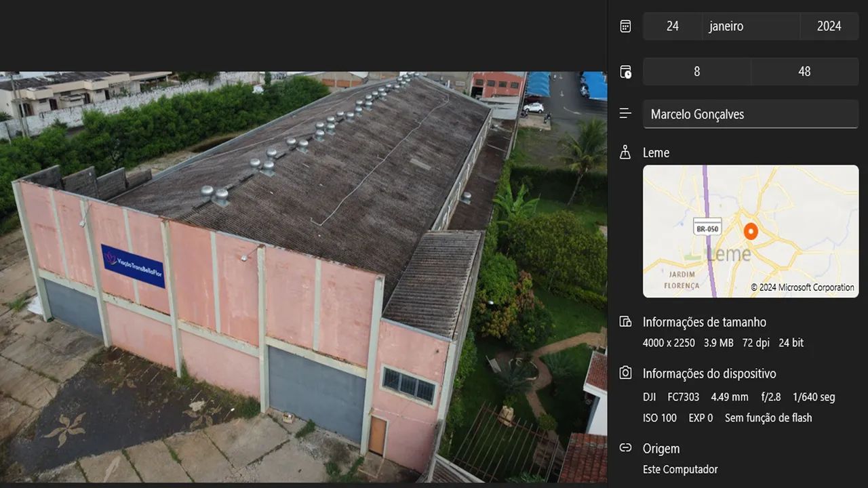868x488 pixels.
Task: Click the Informações do dispositivo heading
Action: pyautogui.click(x=709, y=373)
